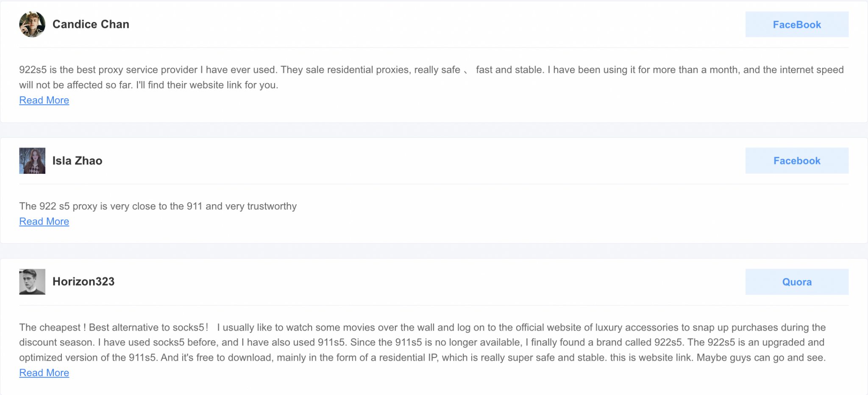Click the line starting 'discount season. I have used socks5'

422,342
